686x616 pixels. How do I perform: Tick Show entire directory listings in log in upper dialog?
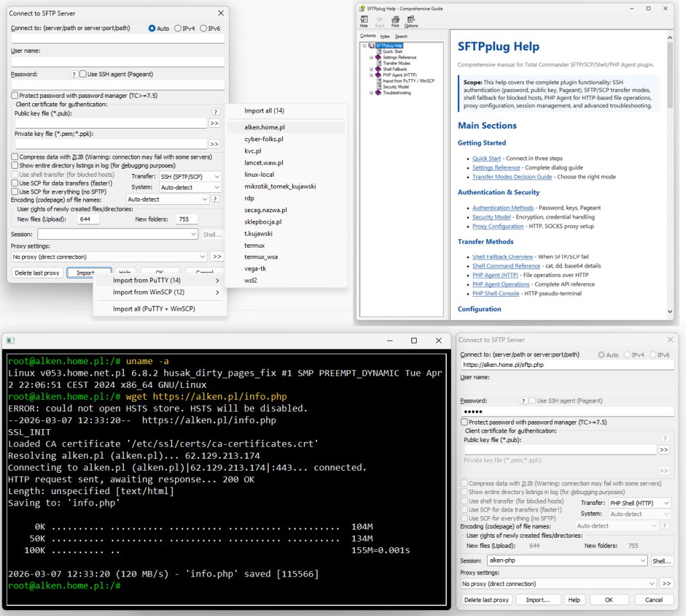tap(15, 165)
